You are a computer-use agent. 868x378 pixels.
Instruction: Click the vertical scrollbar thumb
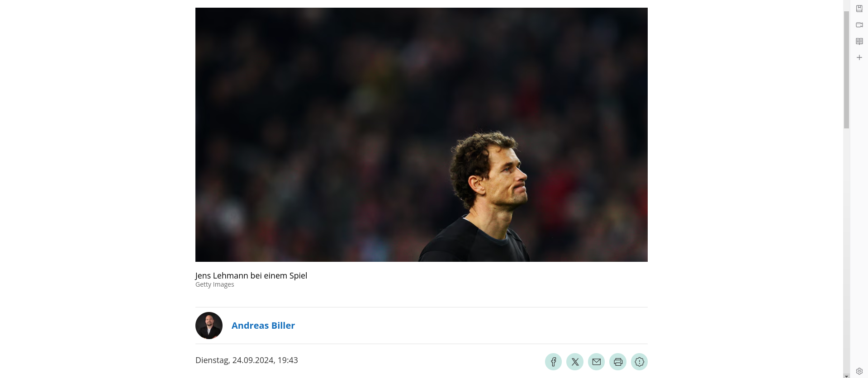coord(846,70)
